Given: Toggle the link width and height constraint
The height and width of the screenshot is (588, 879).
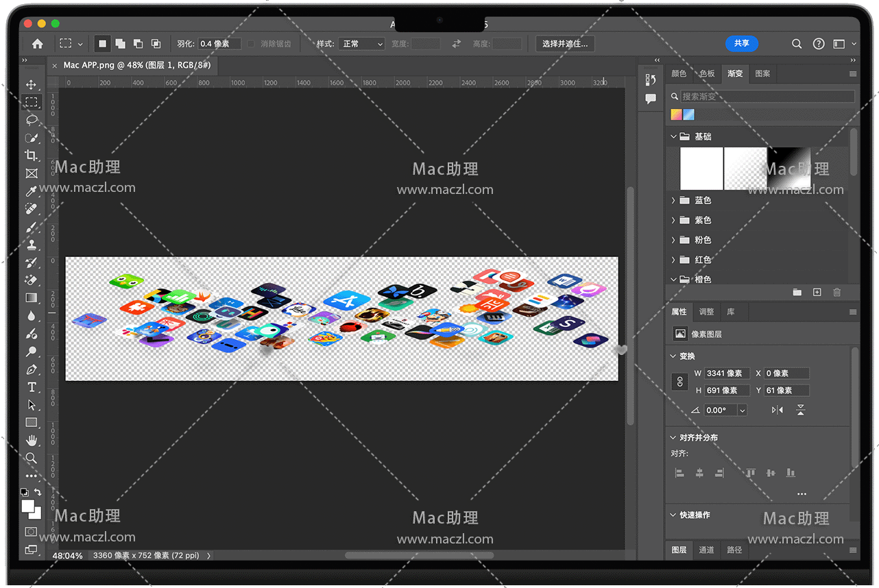Looking at the screenshot, I should pos(679,382).
